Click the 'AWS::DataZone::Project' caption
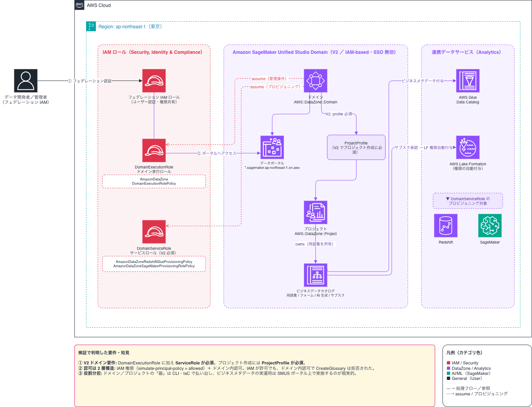The height and width of the screenshot is (407, 532). [315, 234]
